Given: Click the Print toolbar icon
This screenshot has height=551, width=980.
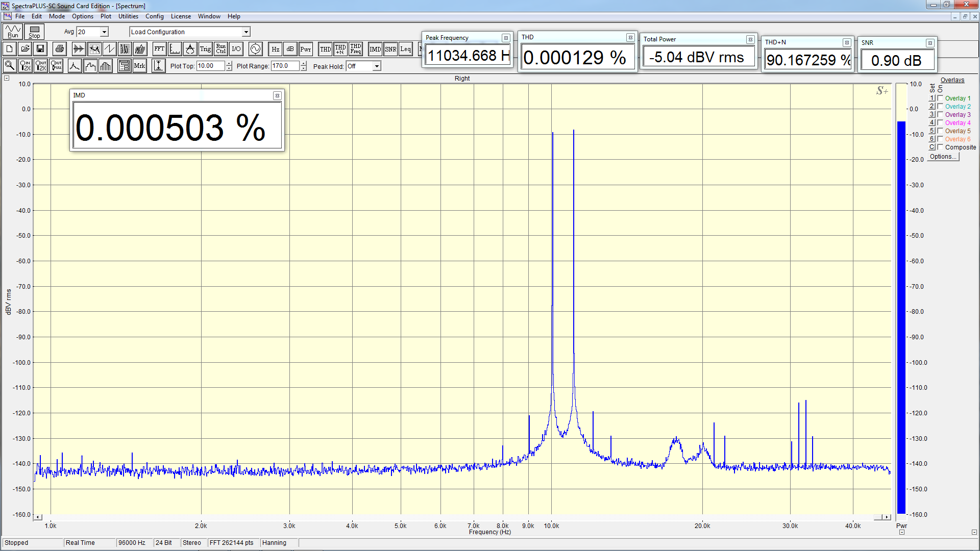Looking at the screenshot, I should click(60, 49).
